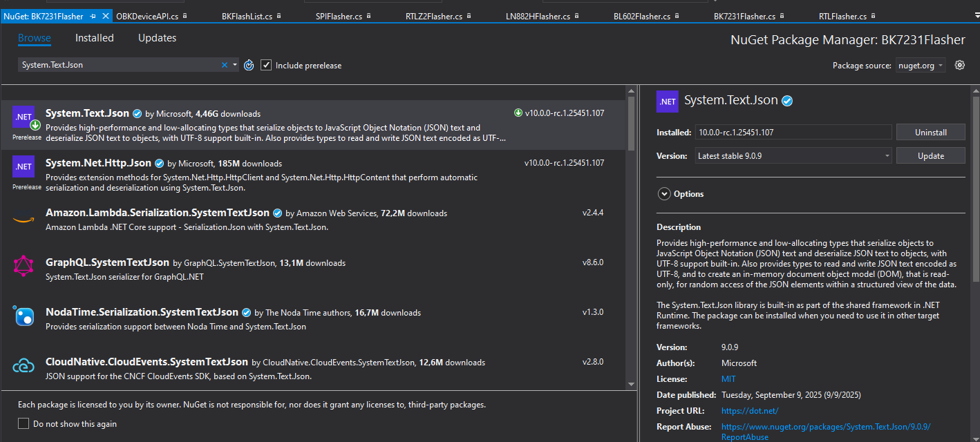Click the pin icon on the NuGet tab

point(93,16)
